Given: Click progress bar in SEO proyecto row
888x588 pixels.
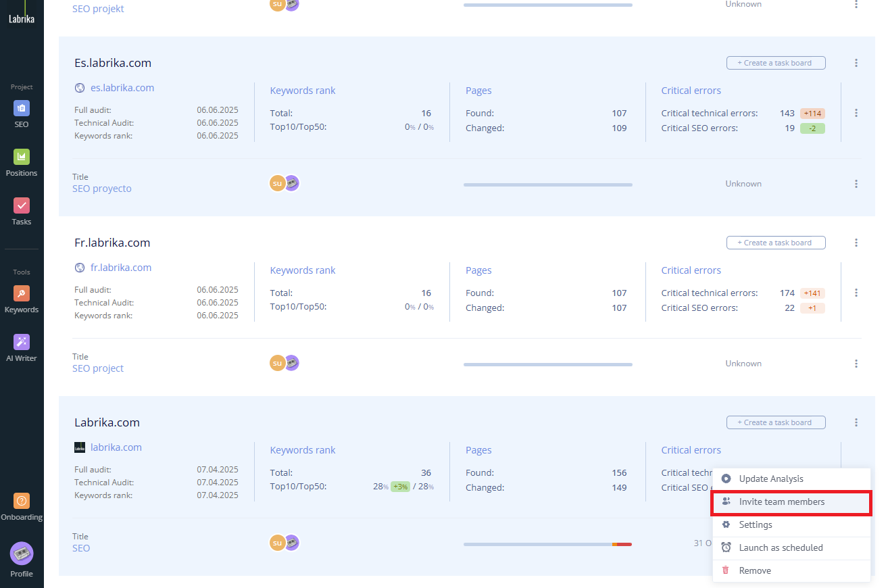Looking at the screenshot, I should pos(548,185).
